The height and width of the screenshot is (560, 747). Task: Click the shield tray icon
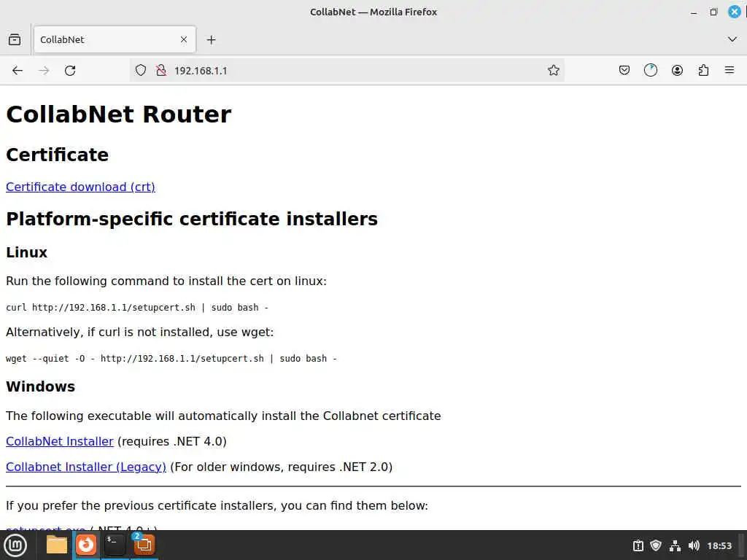point(656,545)
